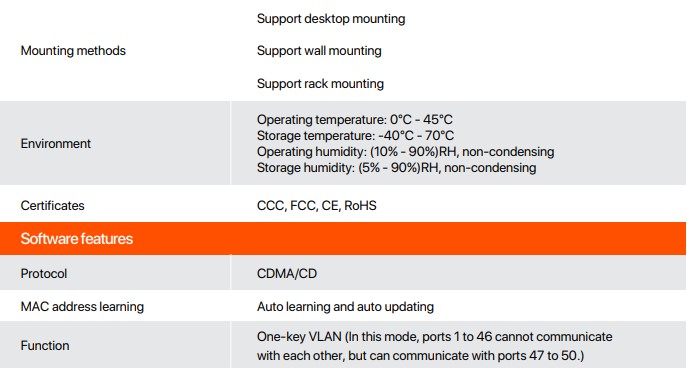Click the Support rack mounting line

click(320, 84)
